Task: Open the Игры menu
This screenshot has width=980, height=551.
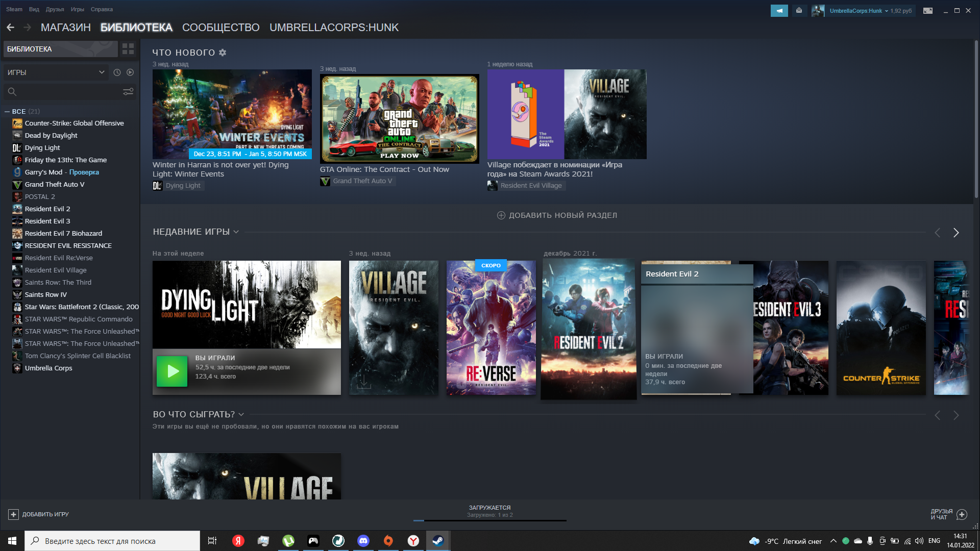Action: 77,9
